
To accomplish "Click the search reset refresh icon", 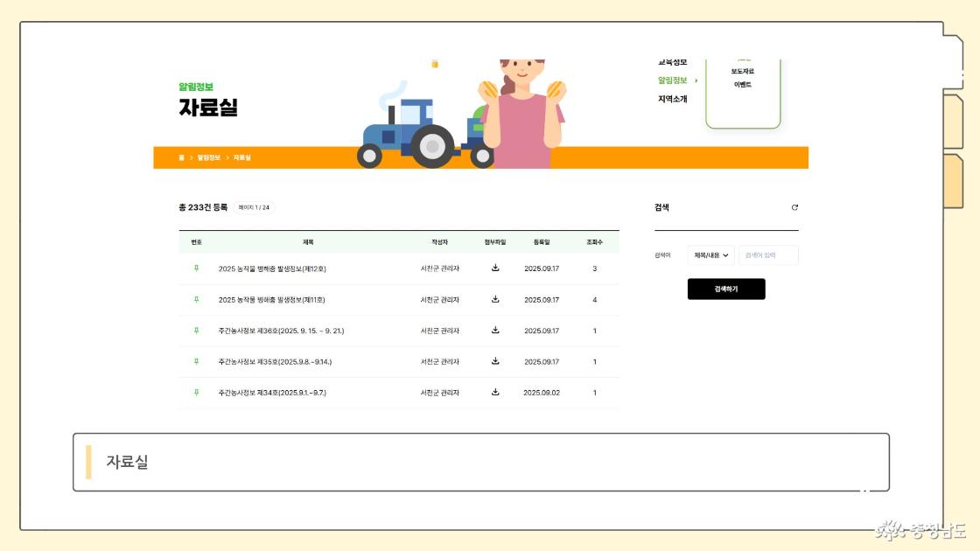I will click(794, 207).
